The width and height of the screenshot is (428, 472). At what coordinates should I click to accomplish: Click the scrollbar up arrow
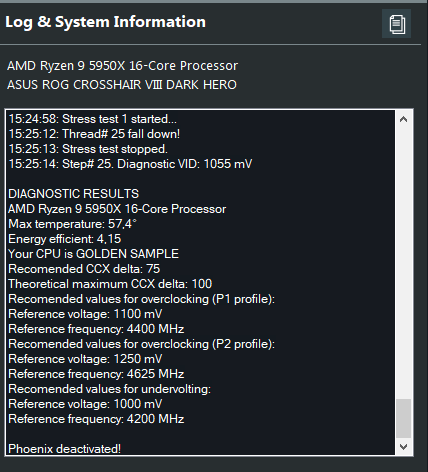(404, 119)
